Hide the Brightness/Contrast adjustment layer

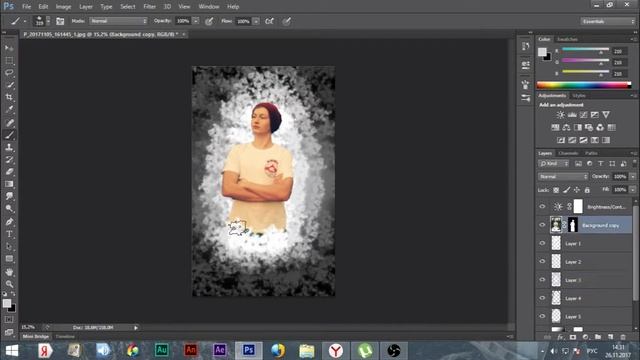(542, 207)
